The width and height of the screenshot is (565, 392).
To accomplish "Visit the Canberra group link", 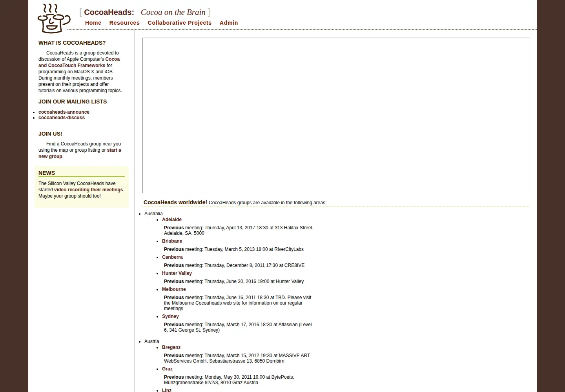I will click(172, 257).
